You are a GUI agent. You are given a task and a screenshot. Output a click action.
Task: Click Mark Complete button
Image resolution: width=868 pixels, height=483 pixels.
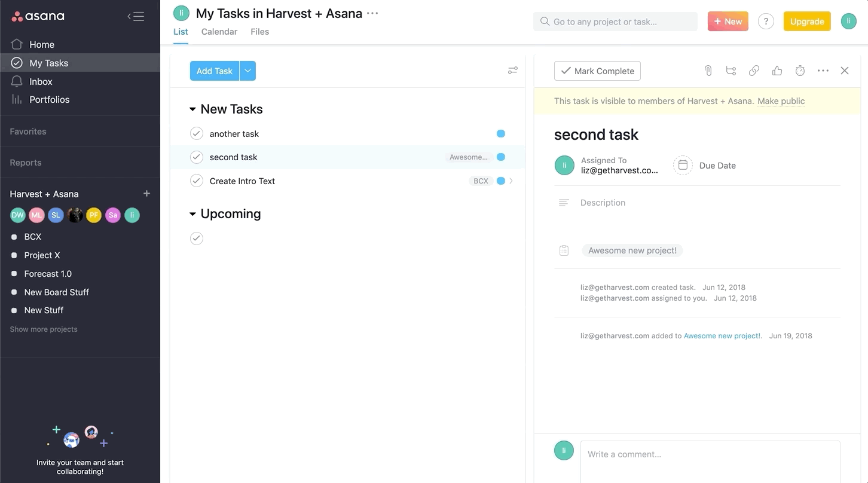597,71
